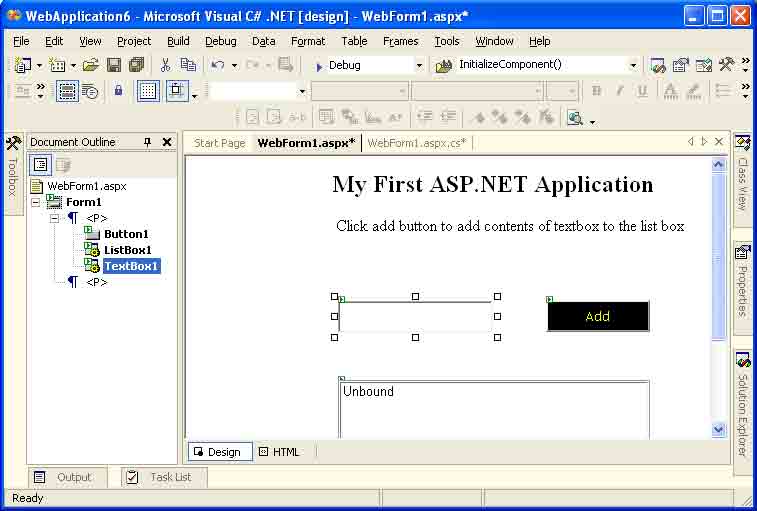
Task: Open the Build menu
Action: click(x=178, y=42)
